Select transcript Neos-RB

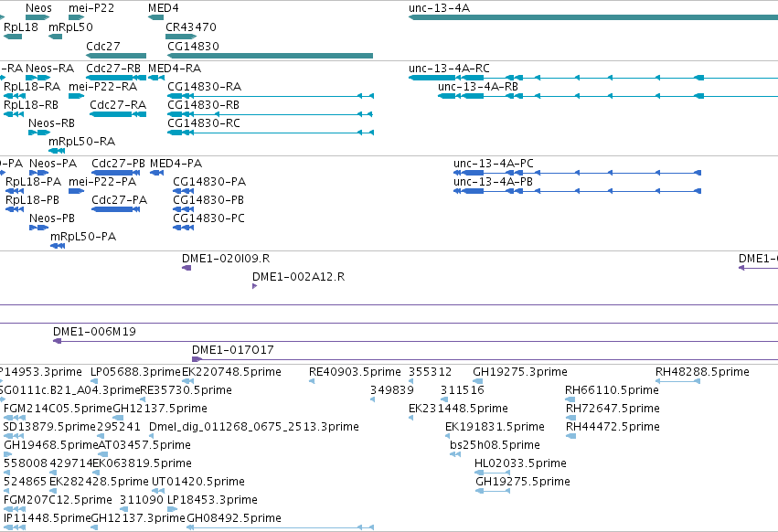(39, 133)
